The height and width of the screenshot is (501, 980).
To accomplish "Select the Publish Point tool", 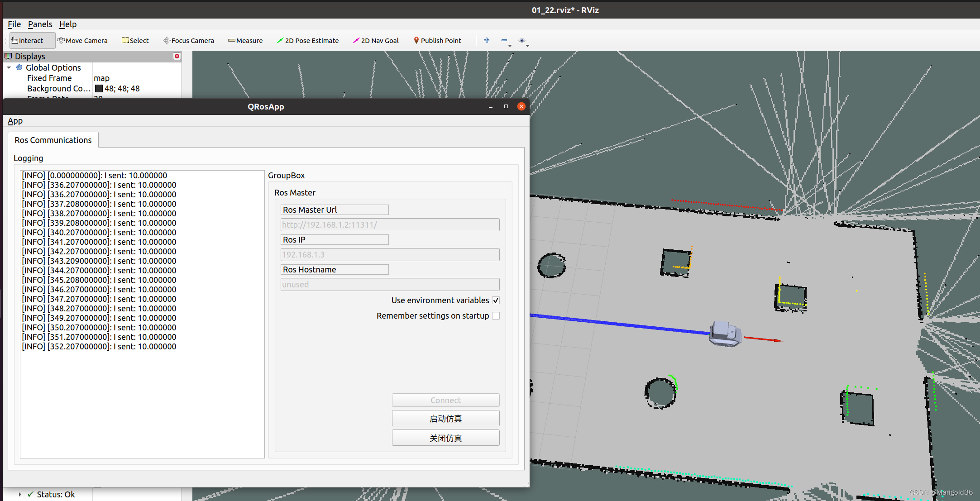I will click(437, 40).
